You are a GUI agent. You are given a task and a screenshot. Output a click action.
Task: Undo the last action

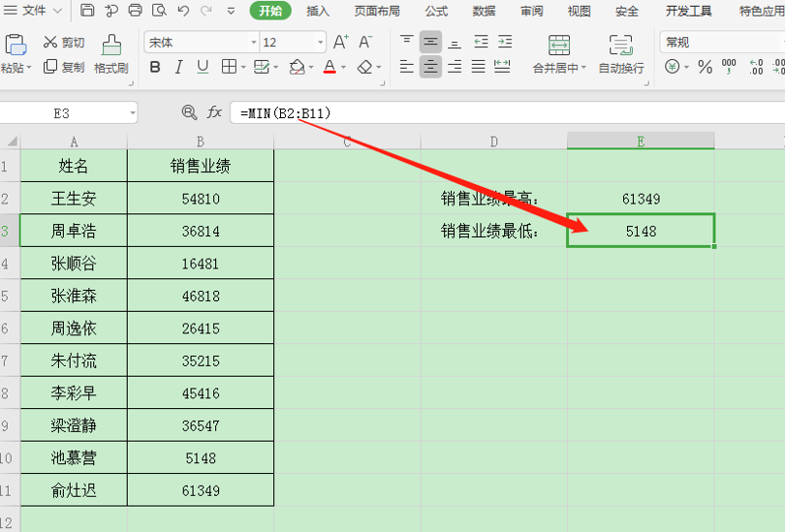pyautogui.click(x=183, y=10)
